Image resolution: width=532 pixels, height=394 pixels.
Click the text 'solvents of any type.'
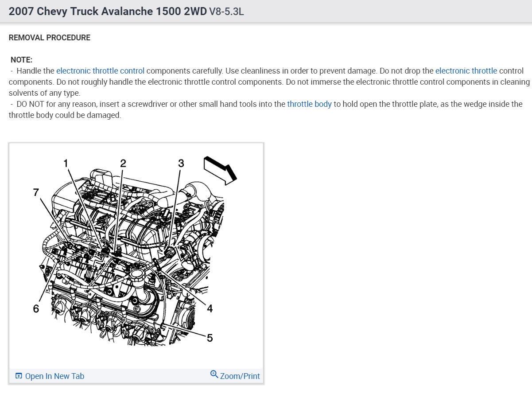(45, 93)
